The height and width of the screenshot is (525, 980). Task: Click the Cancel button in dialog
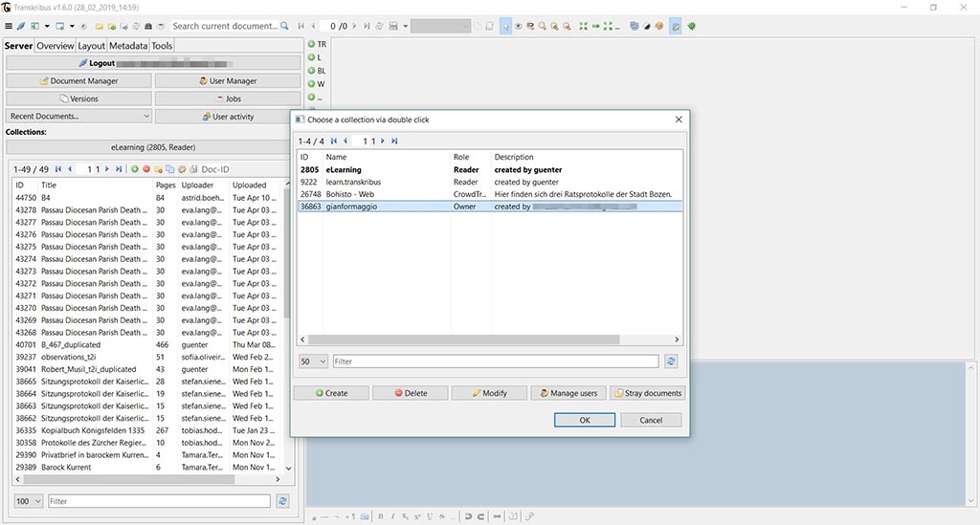pos(651,420)
